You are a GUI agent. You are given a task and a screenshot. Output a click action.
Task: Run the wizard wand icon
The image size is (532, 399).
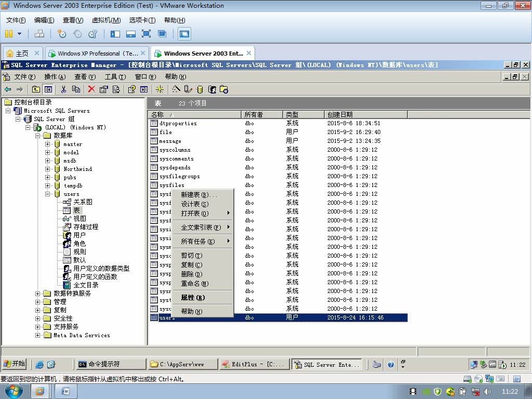click(x=176, y=89)
